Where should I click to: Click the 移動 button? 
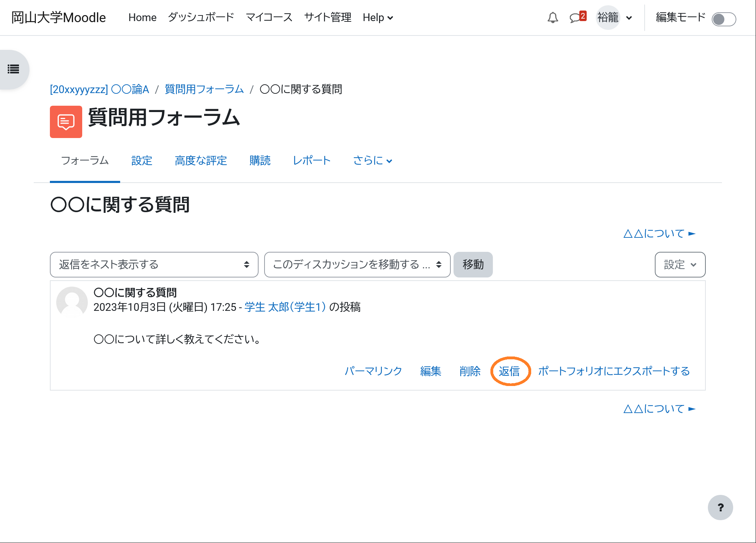(x=473, y=264)
